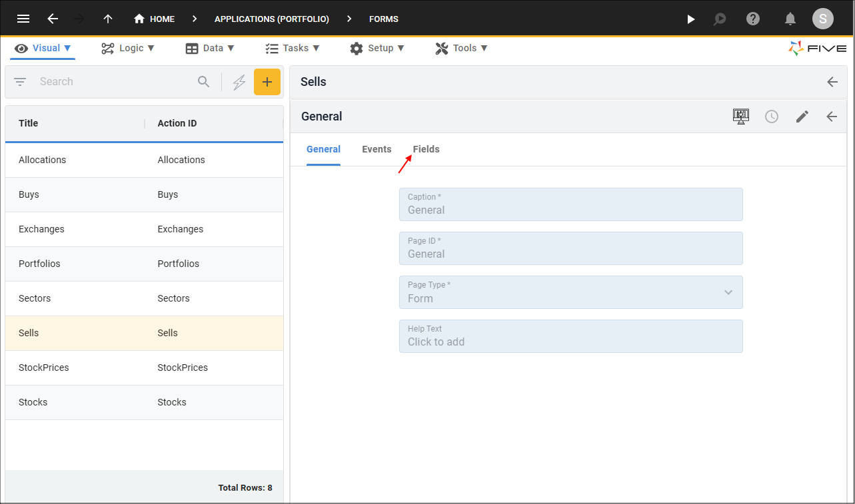Run with inspector (debug play) icon
This screenshot has height=504, width=855.
(x=720, y=19)
